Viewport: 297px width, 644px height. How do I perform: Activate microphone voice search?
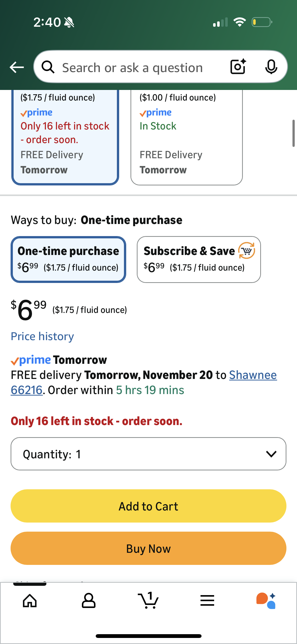[271, 67]
